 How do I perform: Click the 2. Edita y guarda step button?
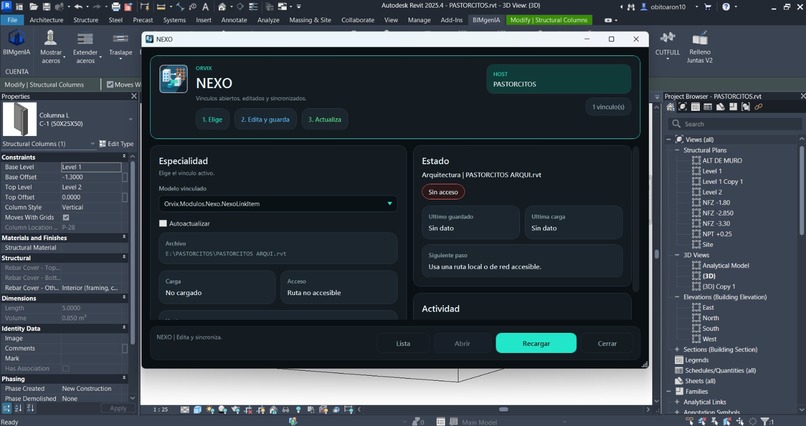[265, 119]
